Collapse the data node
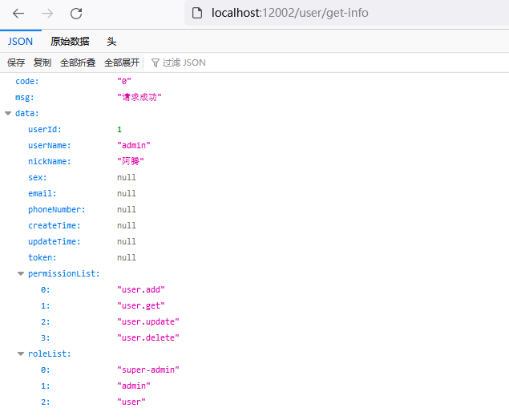This screenshot has height=420, width=509. coord(8,114)
